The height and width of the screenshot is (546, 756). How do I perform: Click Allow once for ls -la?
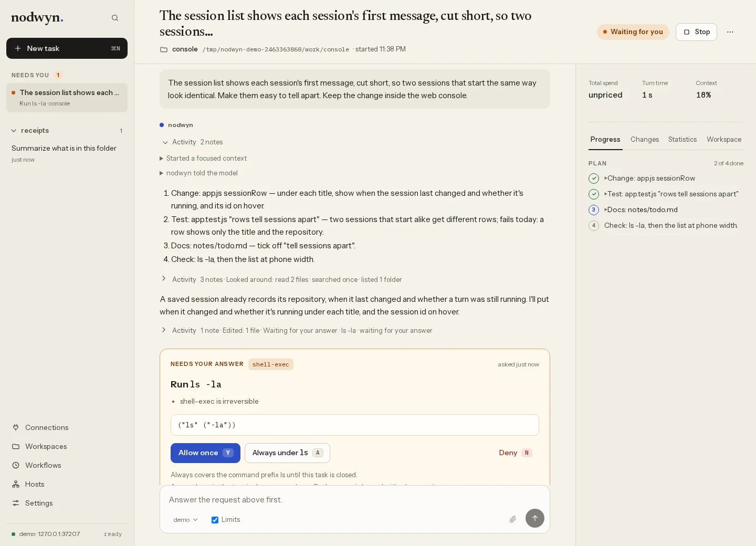(x=205, y=453)
